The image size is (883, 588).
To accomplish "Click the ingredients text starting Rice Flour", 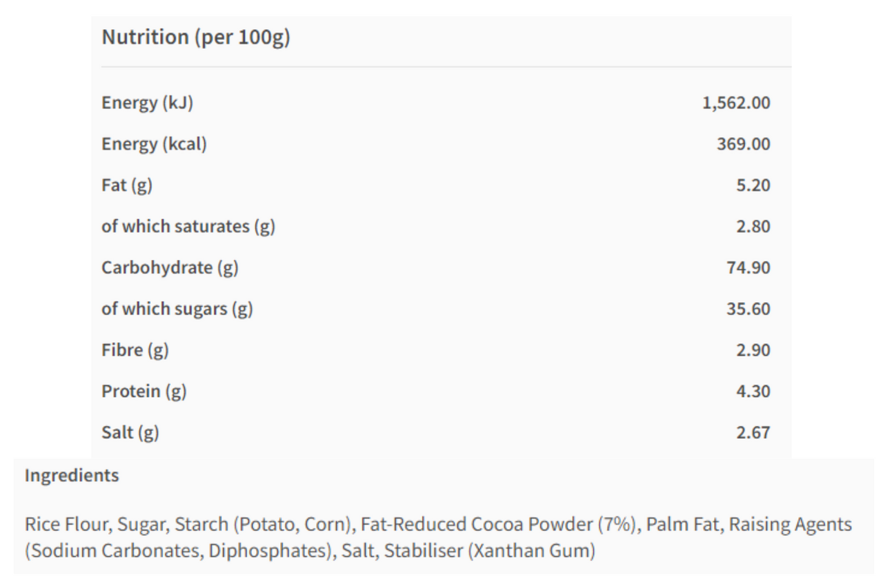I will (x=438, y=538).
